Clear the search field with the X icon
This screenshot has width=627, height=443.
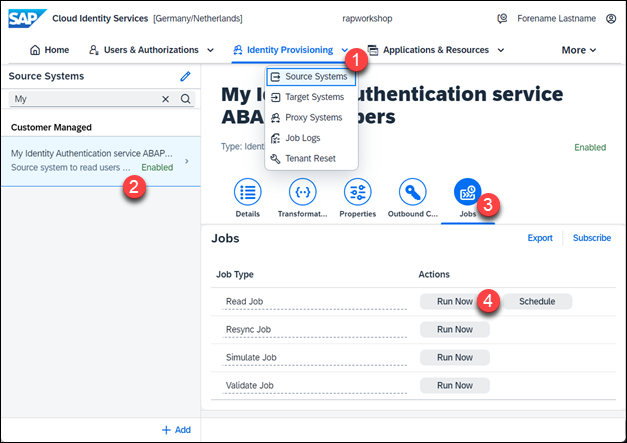pos(165,99)
